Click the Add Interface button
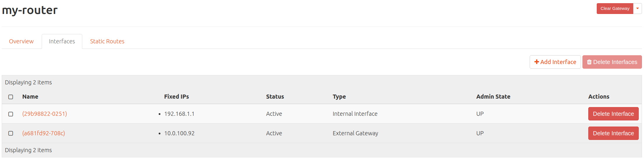This screenshot has width=644, height=160. pyautogui.click(x=555, y=62)
